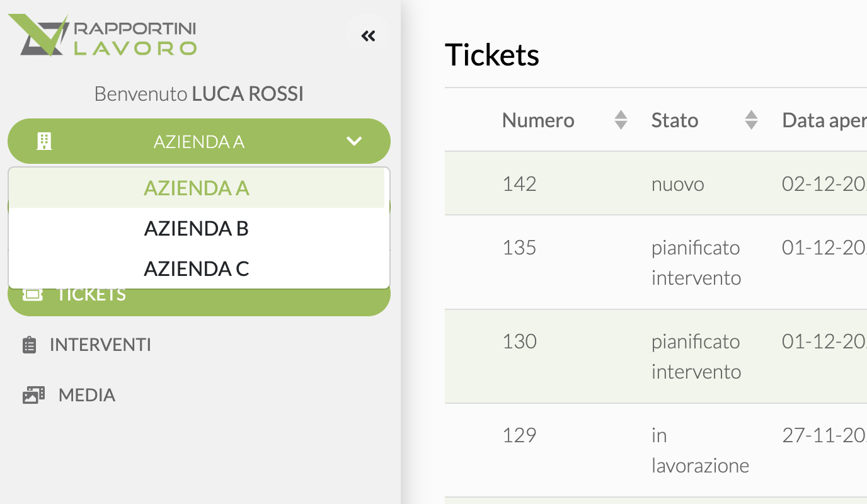Sort by Numero using sort arrows
The height and width of the screenshot is (504, 867).
[x=621, y=120]
